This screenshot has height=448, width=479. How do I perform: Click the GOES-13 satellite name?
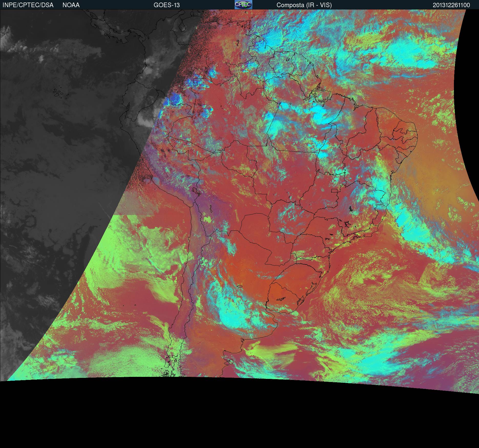pos(166,5)
